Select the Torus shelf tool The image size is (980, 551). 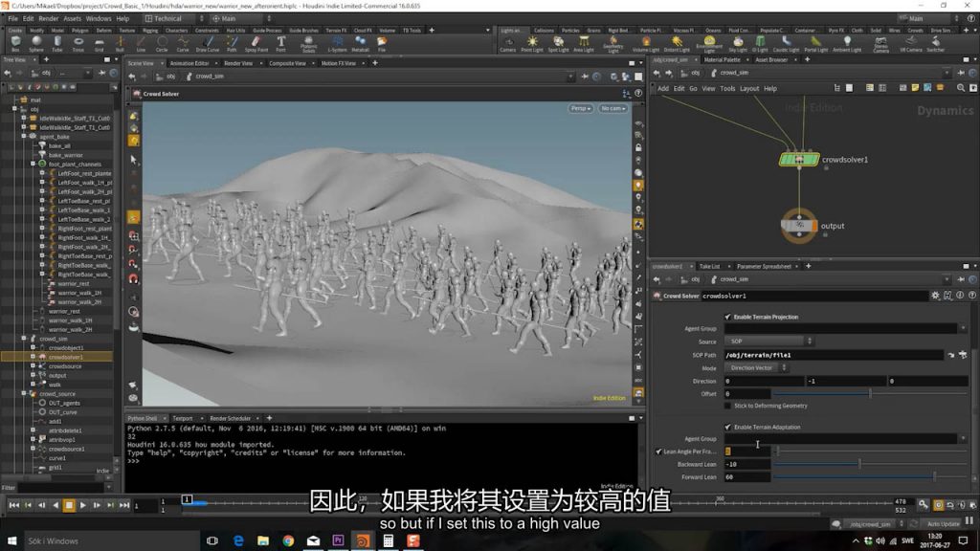[x=78, y=44]
